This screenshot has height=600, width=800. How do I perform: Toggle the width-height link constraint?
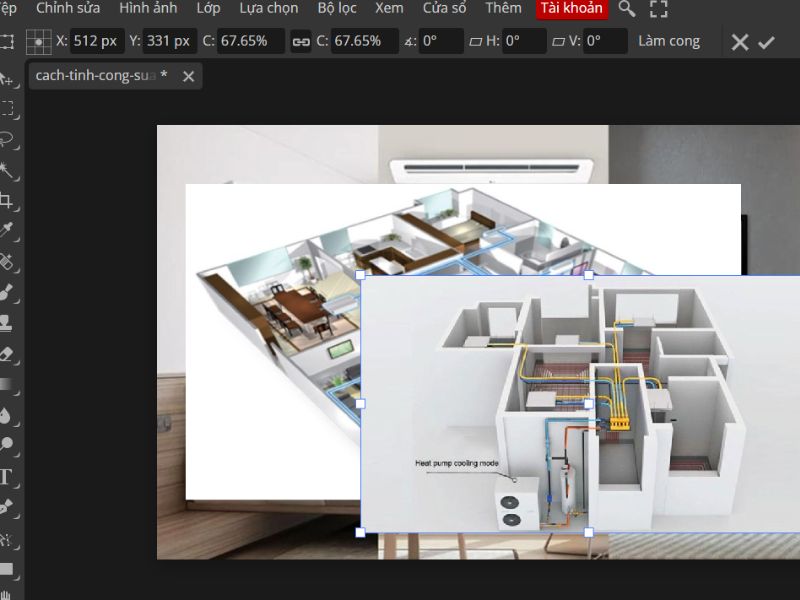tap(301, 41)
